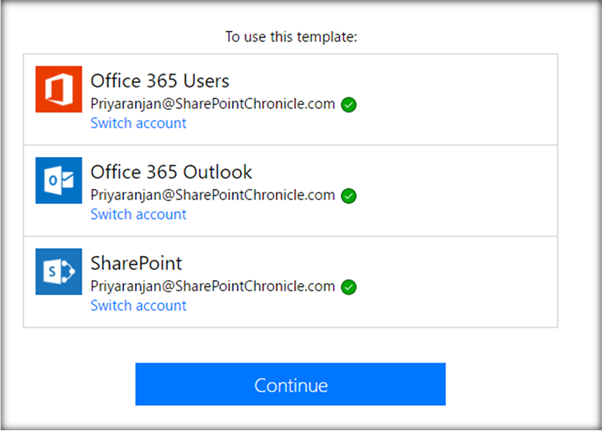
Task: Switch account for the SharePoint connection
Action: click(x=138, y=305)
